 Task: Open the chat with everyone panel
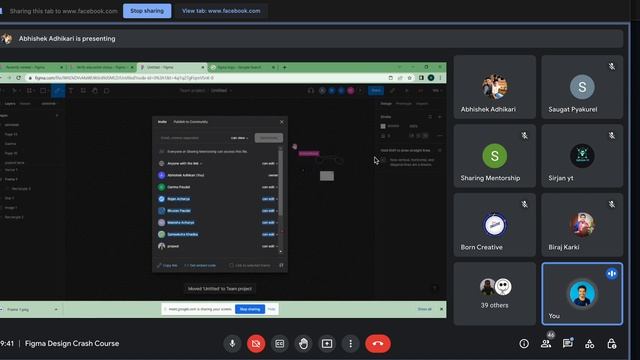568,344
